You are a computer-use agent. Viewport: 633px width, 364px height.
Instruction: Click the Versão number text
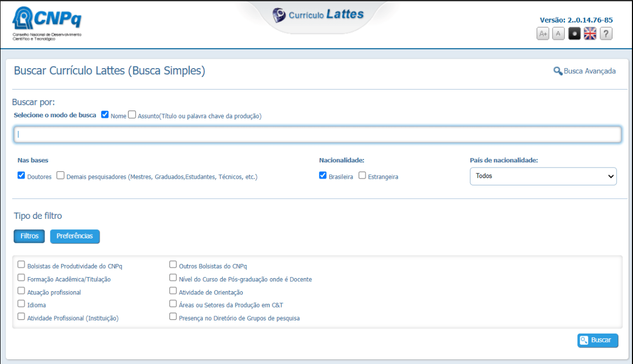pos(576,20)
